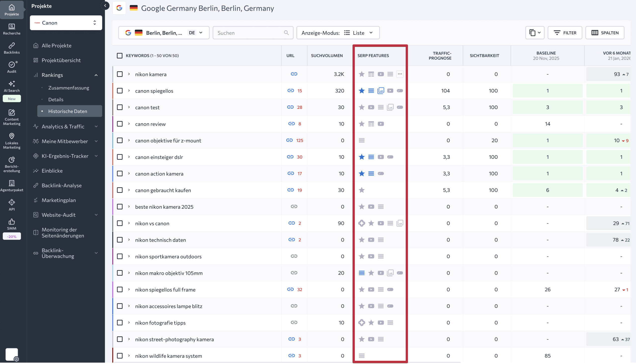Open Details under Rankings
Viewport: 636px width, 364px height.
point(56,99)
